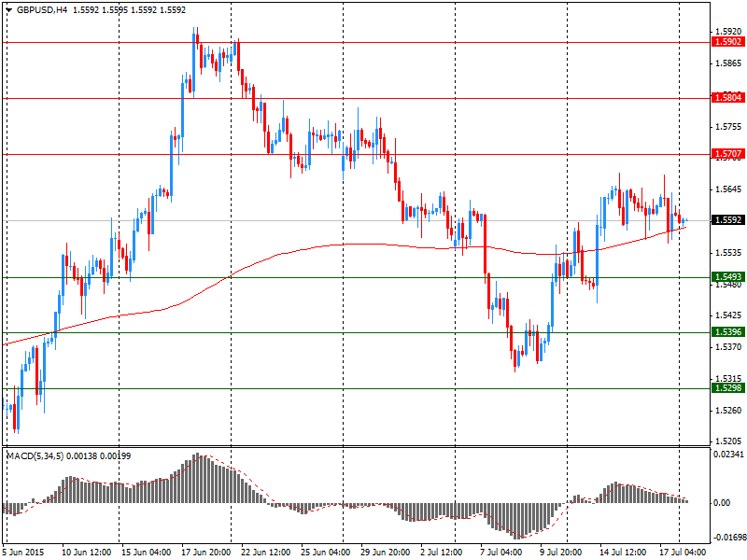Image resolution: width=747 pixels, height=560 pixels.
Task: Click the 9 Jul 20:00 time label
Action: point(560,553)
